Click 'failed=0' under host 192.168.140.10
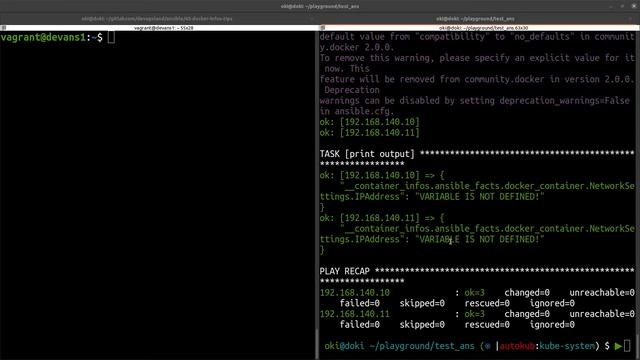640x360 pixels. (x=360, y=303)
